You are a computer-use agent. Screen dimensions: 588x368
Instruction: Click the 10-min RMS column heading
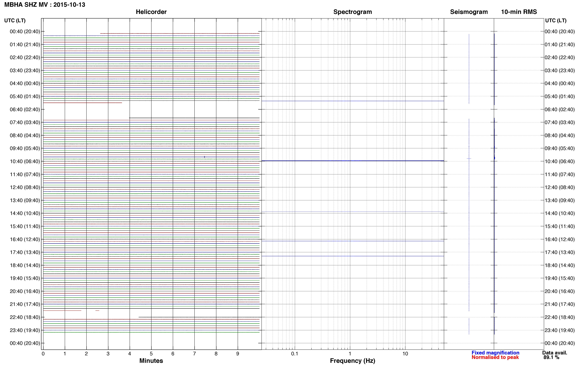[519, 12]
